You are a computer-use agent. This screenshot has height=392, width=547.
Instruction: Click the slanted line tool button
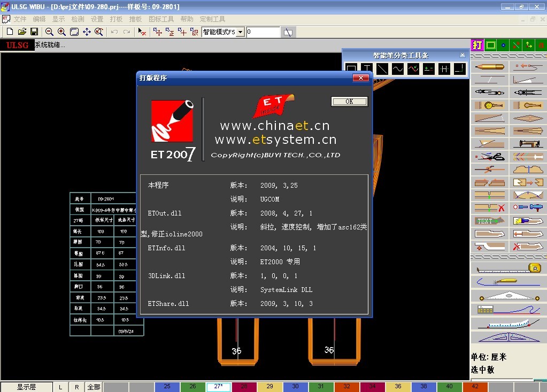[288, 32]
